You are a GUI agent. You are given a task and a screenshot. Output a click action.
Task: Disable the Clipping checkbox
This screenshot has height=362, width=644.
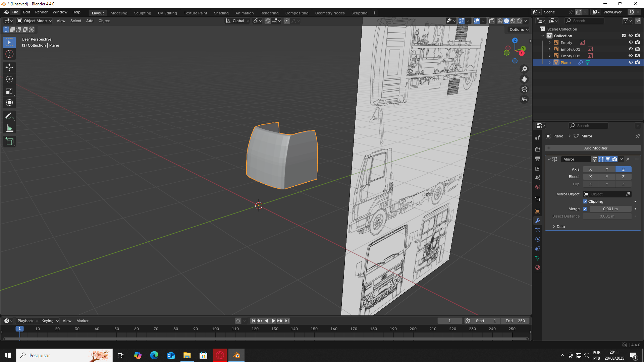[x=585, y=201]
